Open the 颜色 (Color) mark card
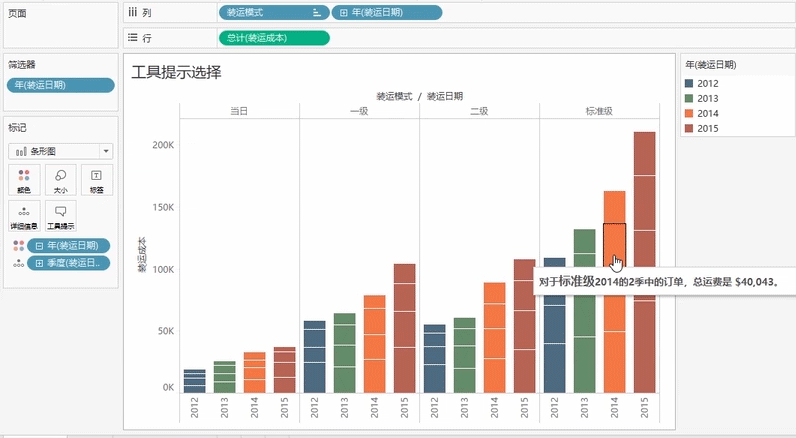The height and width of the screenshot is (438, 796). click(24, 179)
